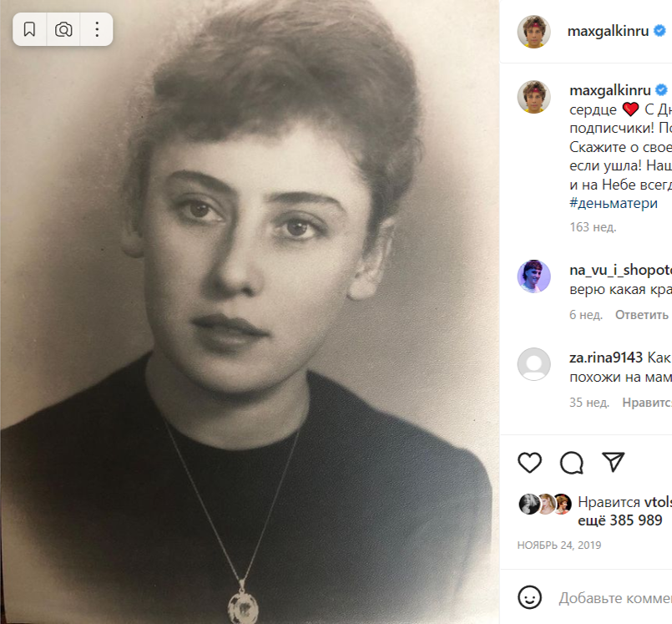The width and height of the screenshot is (672, 624).
Task: Click the bookmark icon on the photo overlay
Action: pos(29,29)
